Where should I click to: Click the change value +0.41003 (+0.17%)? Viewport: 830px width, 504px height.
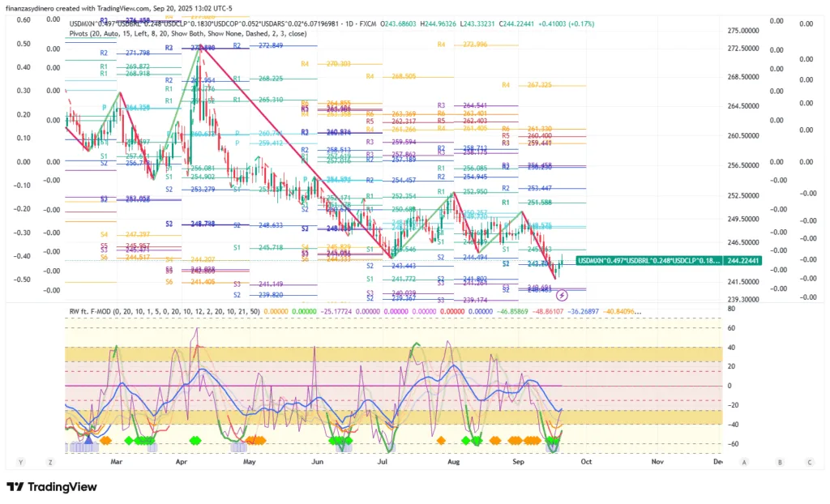pyautogui.click(x=566, y=23)
